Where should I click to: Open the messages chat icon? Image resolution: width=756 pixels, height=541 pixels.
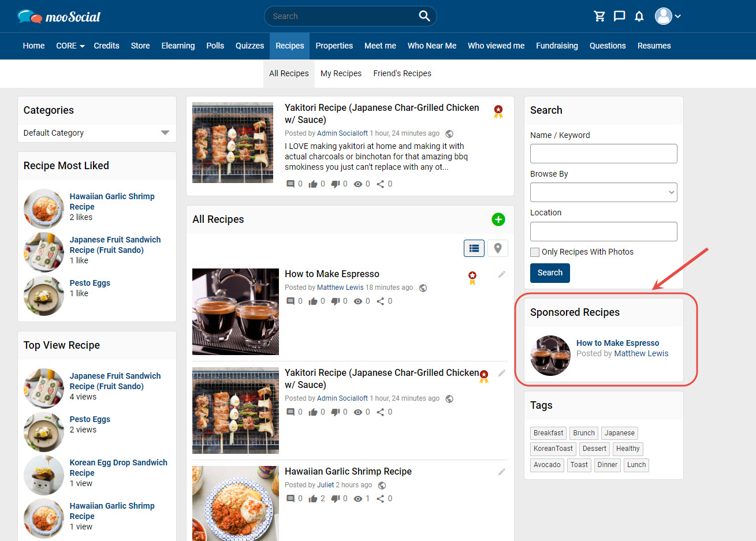coord(619,16)
